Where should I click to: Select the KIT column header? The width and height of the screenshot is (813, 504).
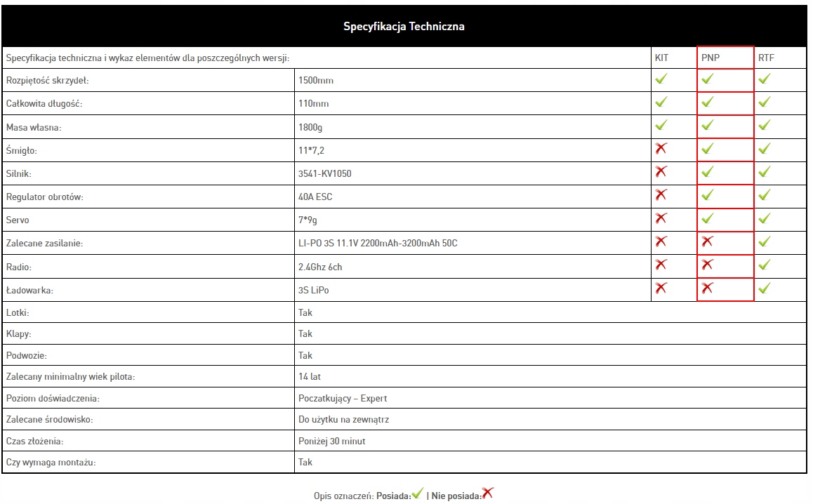[661, 58]
